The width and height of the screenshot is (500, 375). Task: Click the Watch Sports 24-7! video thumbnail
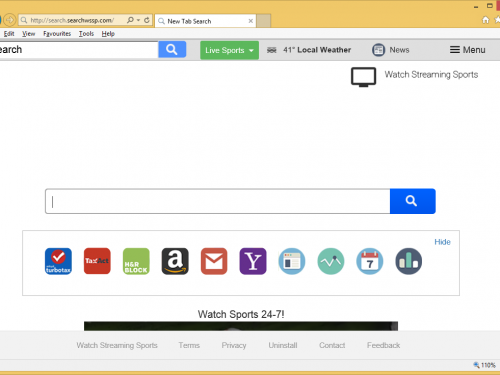pyautogui.click(x=241, y=326)
